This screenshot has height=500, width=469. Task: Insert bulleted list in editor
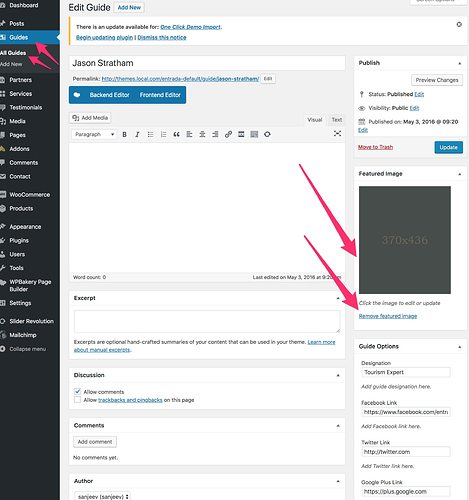(x=150, y=134)
